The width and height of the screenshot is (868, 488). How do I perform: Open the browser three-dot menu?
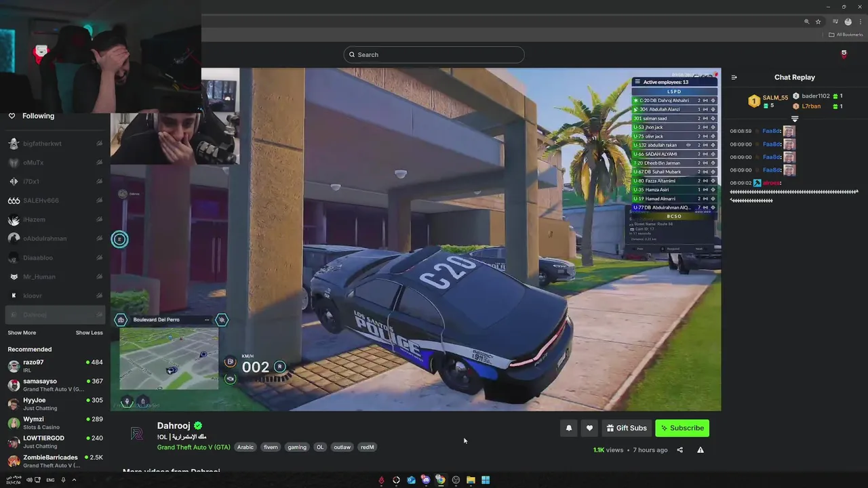(x=861, y=22)
